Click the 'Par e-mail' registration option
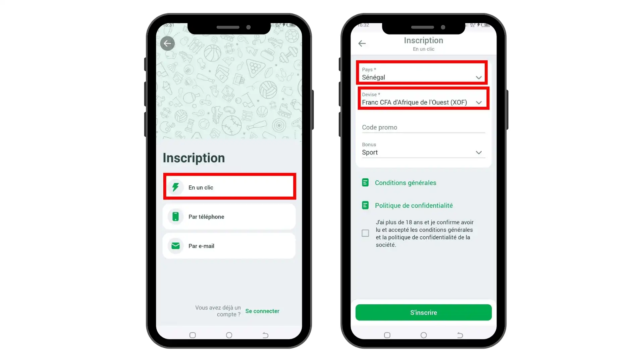Screen dimensions: 644x362 229,246
